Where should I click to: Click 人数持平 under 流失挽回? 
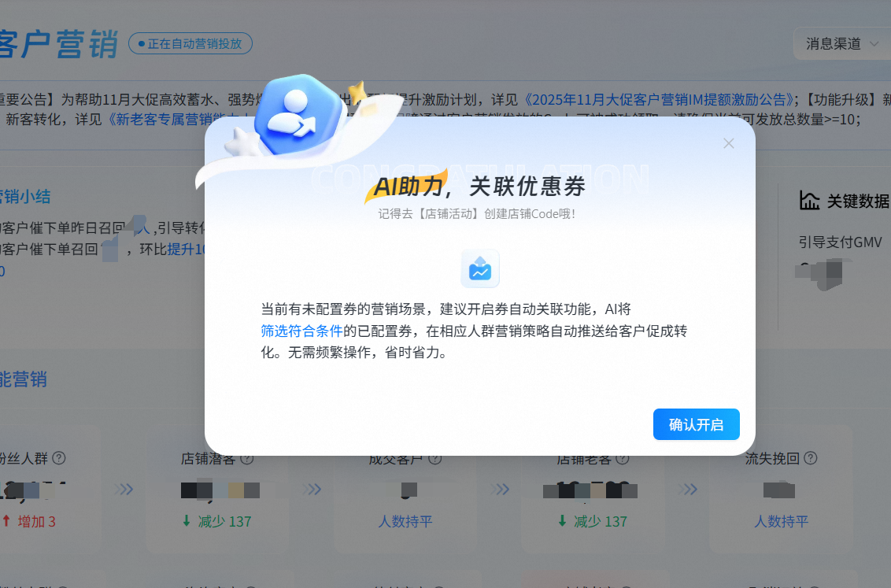[x=781, y=521]
